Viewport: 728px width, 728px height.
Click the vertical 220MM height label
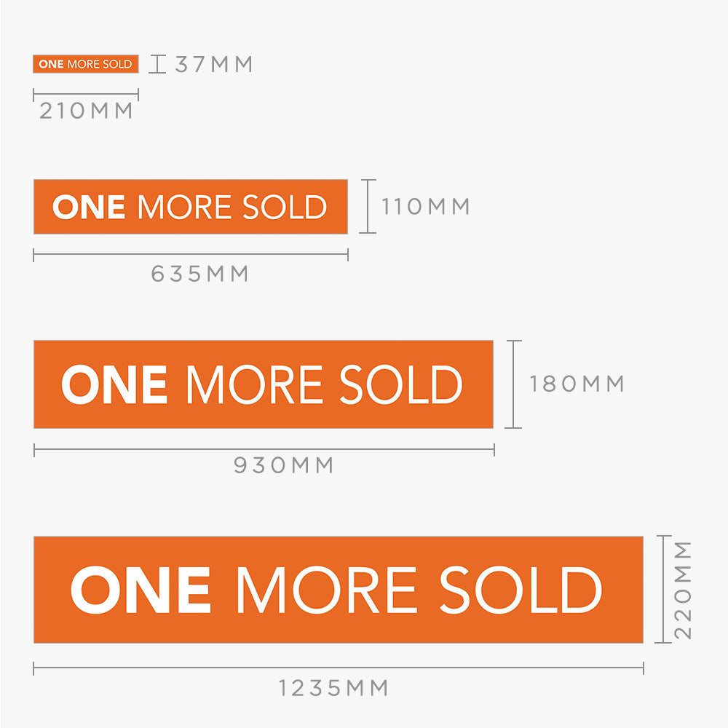click(x=683, y=590)
